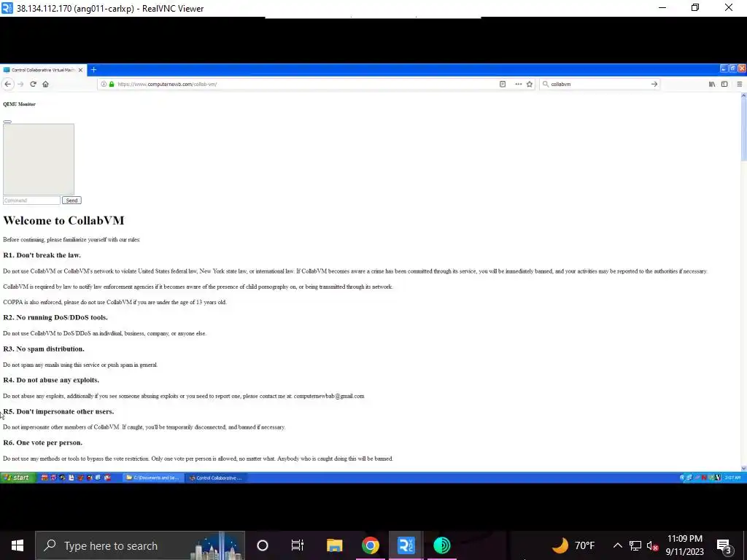Click the QEMU Monitor label

coord(19,104)
